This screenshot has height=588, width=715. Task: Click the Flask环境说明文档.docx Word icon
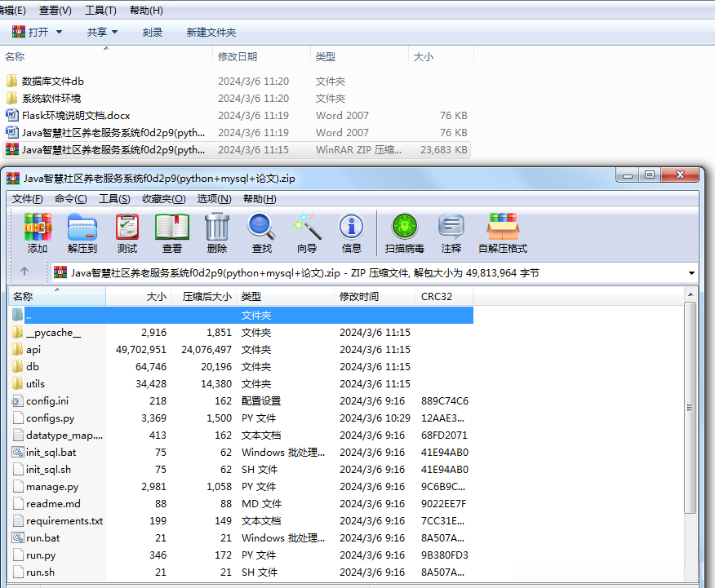(x=12, y=115)
